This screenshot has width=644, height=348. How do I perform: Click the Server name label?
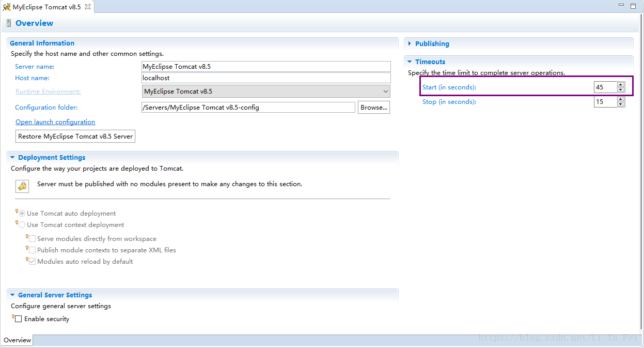coord(35,67)
